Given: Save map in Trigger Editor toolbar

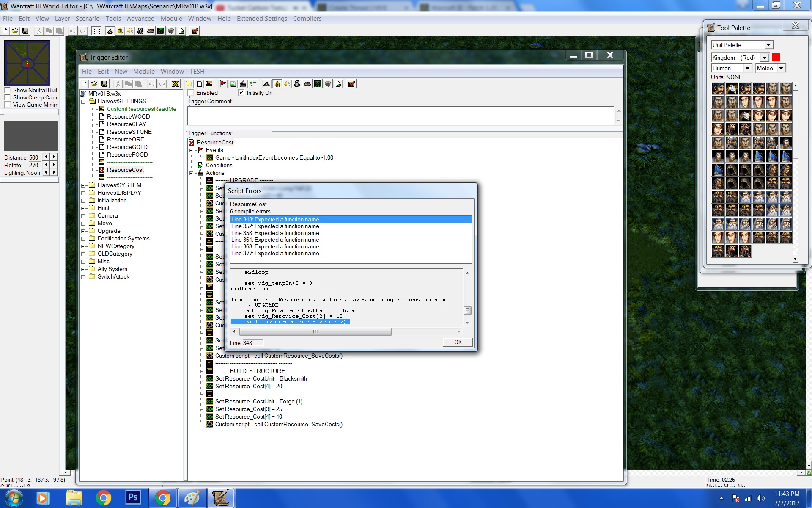Looking at the screenshot, I should pyautogui.click(x=104, y=84).
